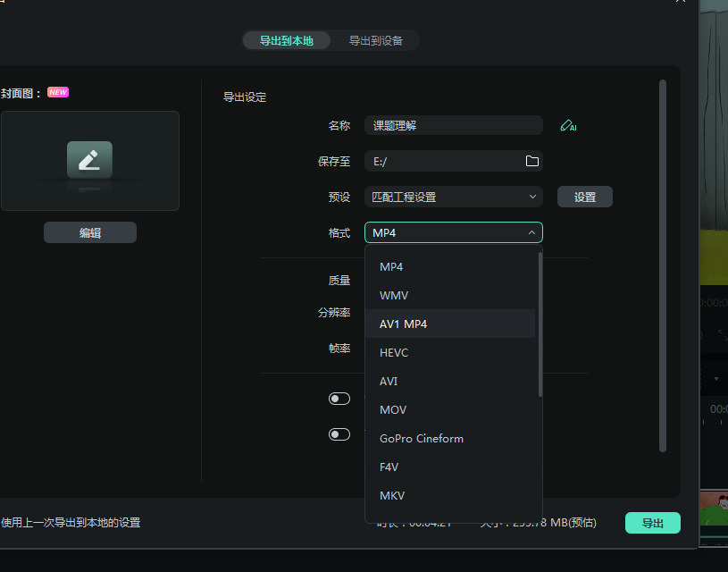Click the format list scrollbar
The image size is (728, 572).
[540, 324]
